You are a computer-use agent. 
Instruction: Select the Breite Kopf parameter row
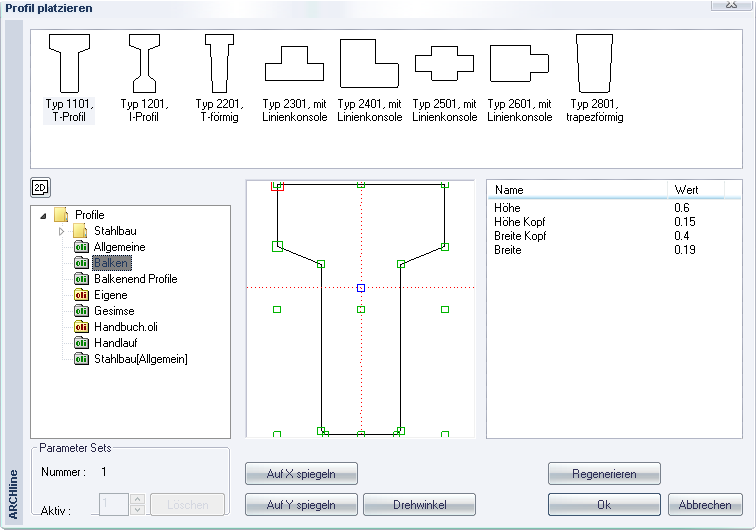[x=613, y=236]
